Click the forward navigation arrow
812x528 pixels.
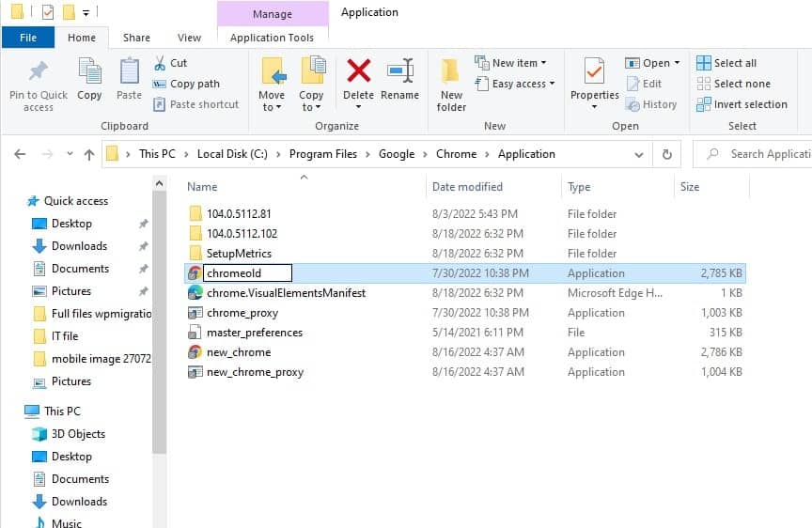click(x=47, y=154)
